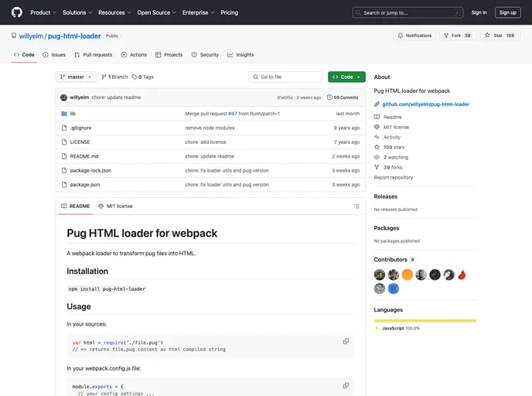Click the JavaScript 100.0% language link

tap(398, 329)
